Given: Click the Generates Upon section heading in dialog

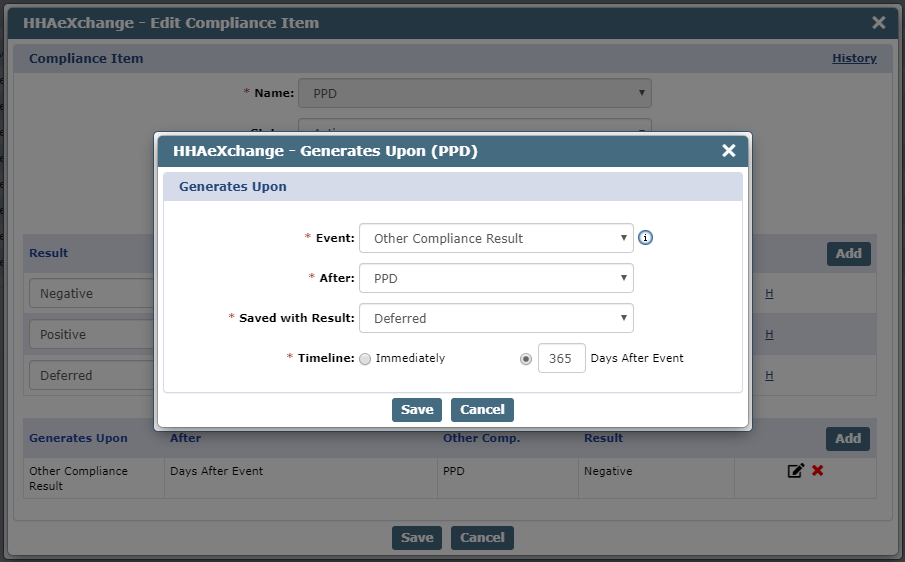Looking at the screenshot, I should [x=233, y=187].
